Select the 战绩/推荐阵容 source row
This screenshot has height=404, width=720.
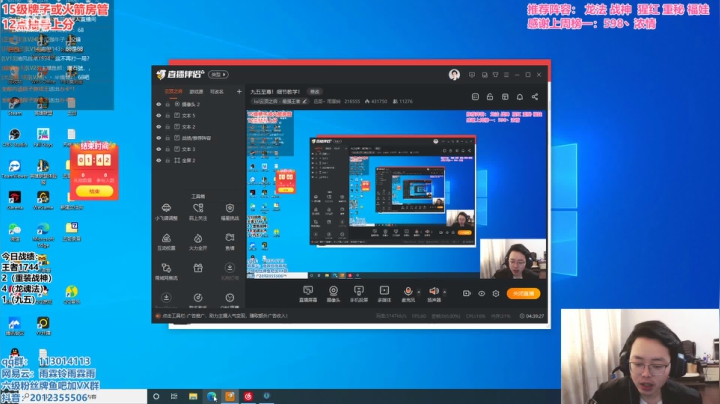pos(198,138)
